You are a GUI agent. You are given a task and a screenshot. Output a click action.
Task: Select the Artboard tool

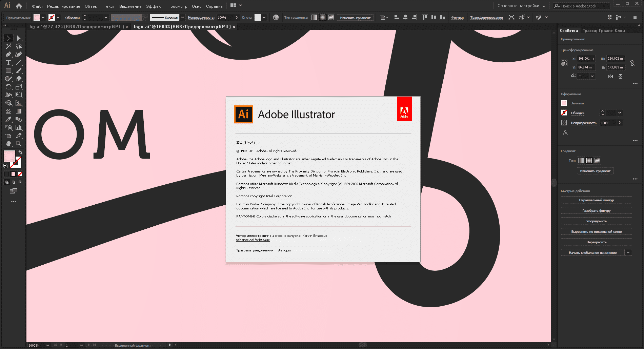pos(8,136)
